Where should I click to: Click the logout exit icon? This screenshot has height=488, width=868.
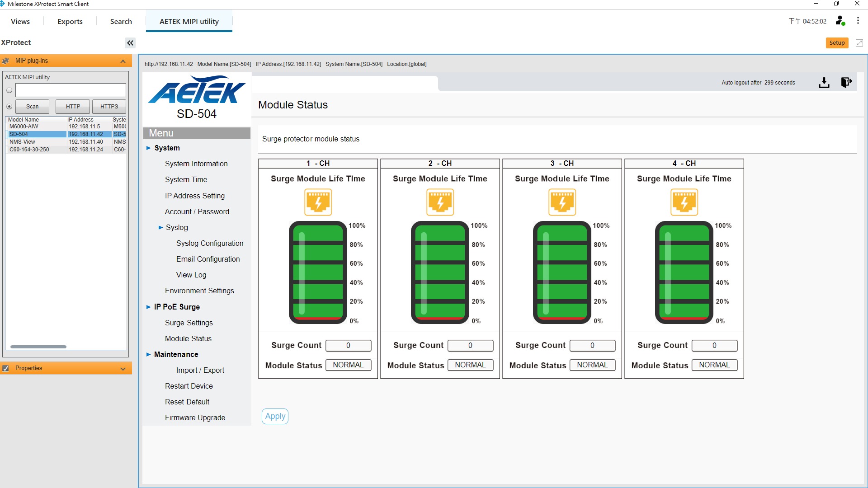pyautogui.click(x=846, y=83)
